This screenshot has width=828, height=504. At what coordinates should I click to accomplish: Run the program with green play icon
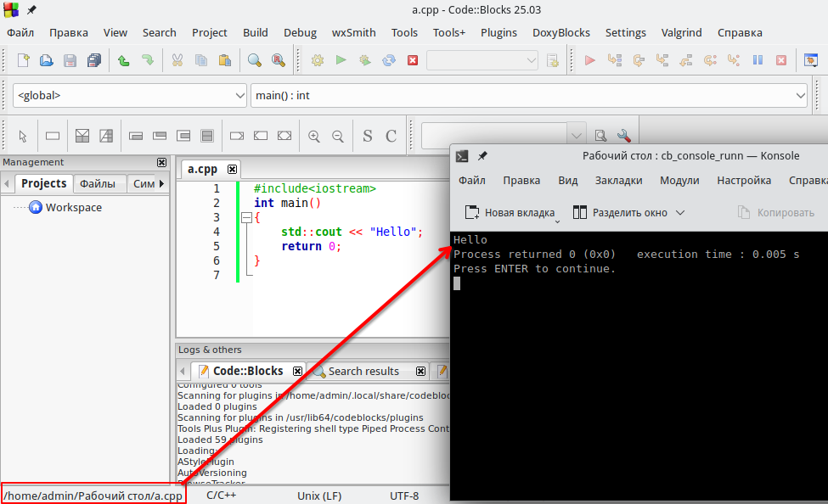[x=341, y=60]
